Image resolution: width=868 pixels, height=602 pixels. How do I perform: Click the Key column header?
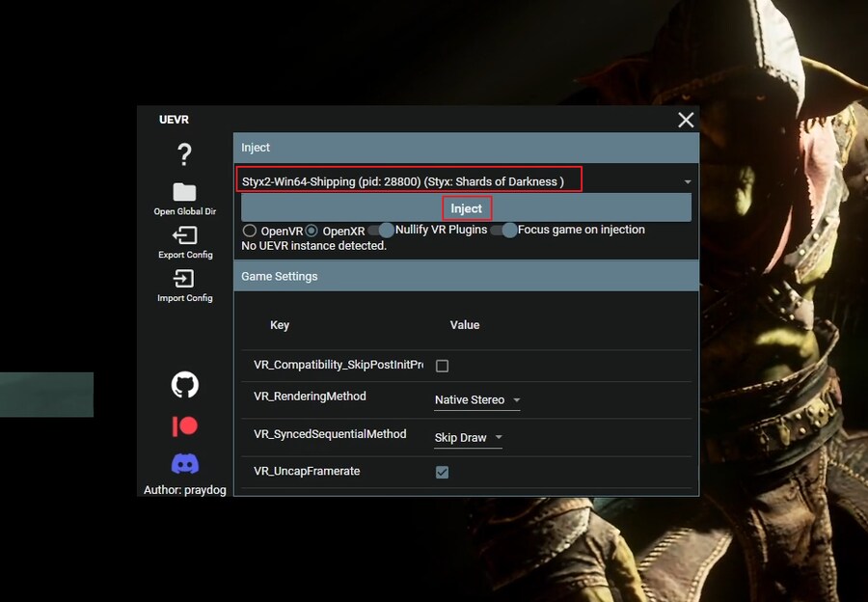(x=280, y=325)
